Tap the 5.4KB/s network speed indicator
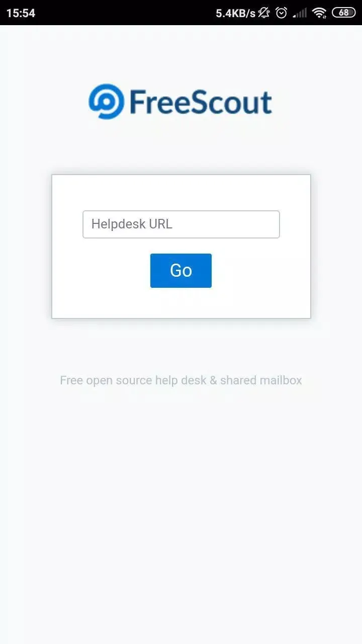 [x=236, y=14]
